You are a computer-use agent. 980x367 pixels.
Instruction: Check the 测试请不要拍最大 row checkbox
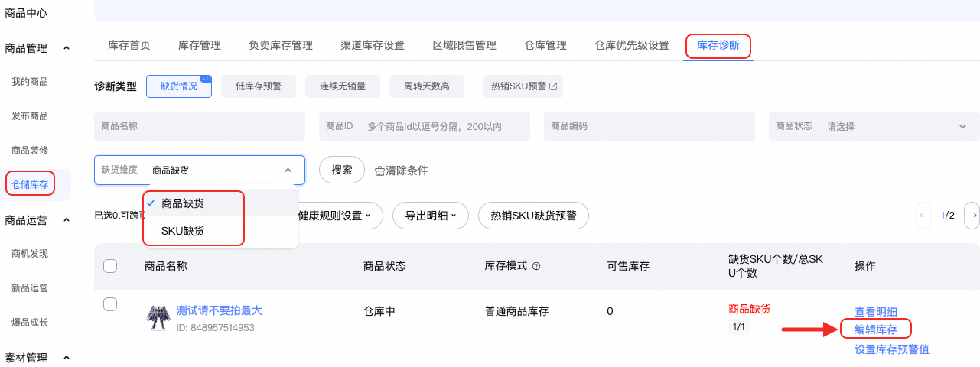(110, 304)
